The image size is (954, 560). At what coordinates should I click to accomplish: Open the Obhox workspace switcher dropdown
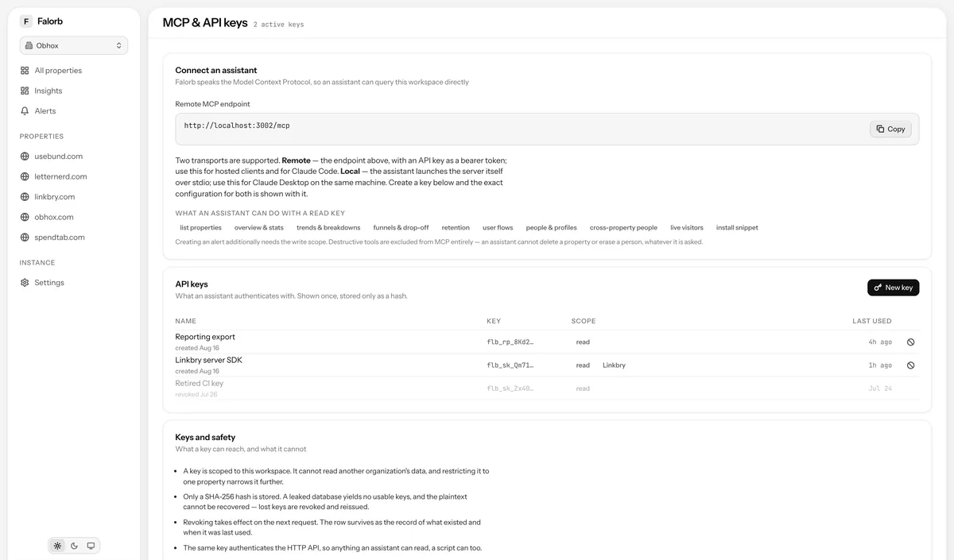pos(74,45)
